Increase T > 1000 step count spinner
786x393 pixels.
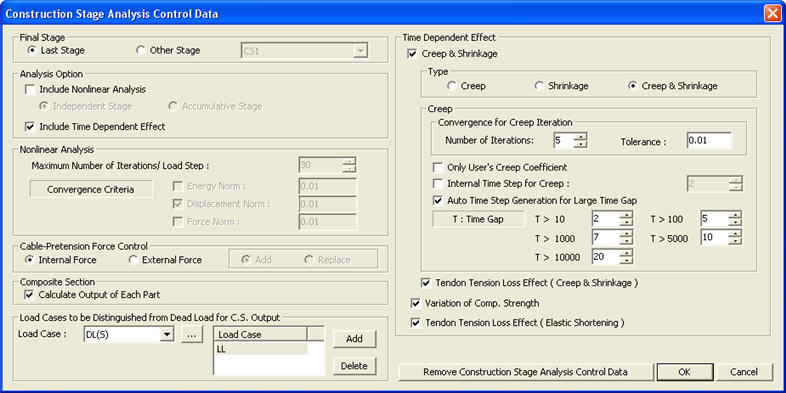[x=626, y=233]
